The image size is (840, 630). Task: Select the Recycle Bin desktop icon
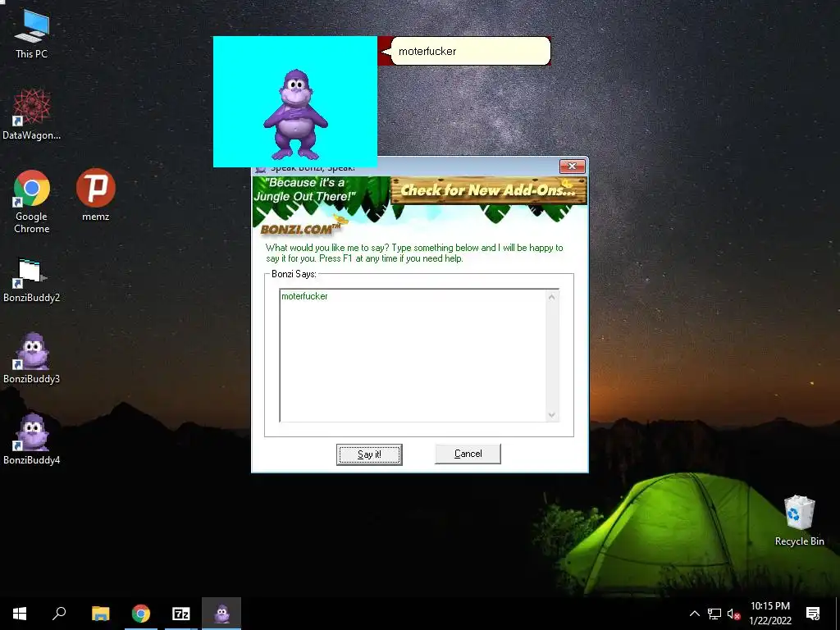coord(799,520)
